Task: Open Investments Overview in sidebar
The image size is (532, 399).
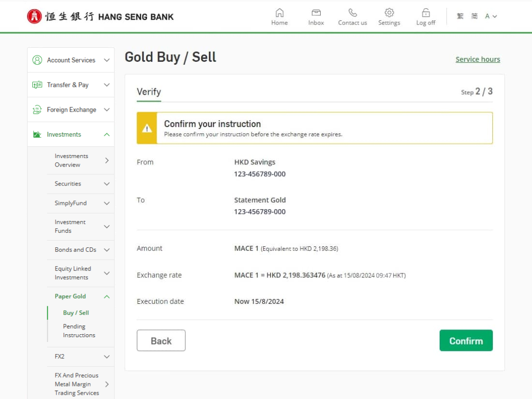Action: coord(72,160)
